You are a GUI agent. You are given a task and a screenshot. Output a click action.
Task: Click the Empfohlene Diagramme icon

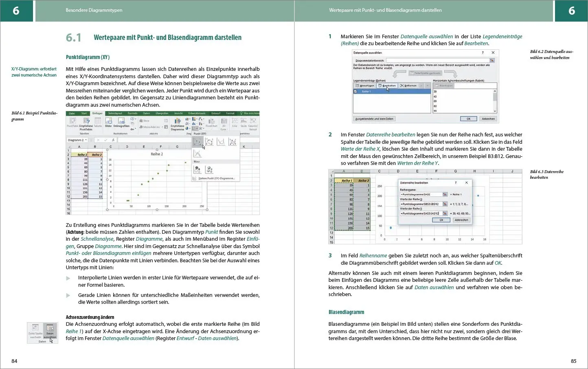(x=177, y=121)
